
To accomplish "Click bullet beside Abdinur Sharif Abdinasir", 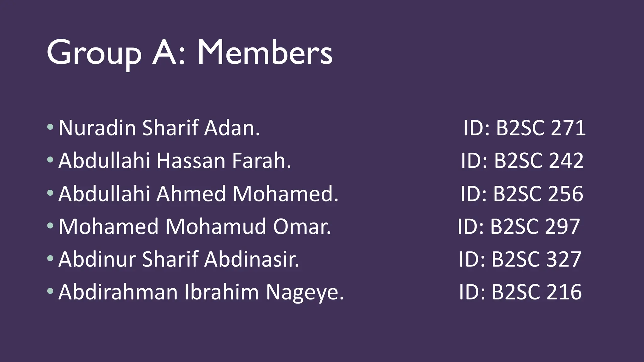I will [50, 258].
